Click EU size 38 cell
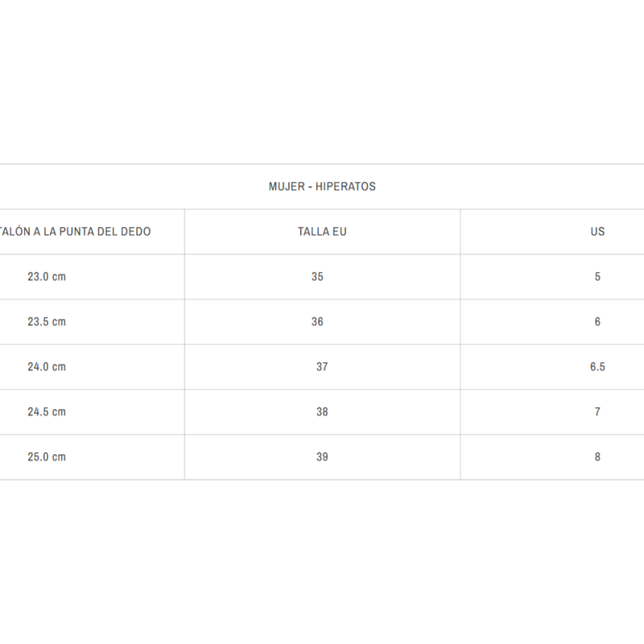 (x=322, y=412)
